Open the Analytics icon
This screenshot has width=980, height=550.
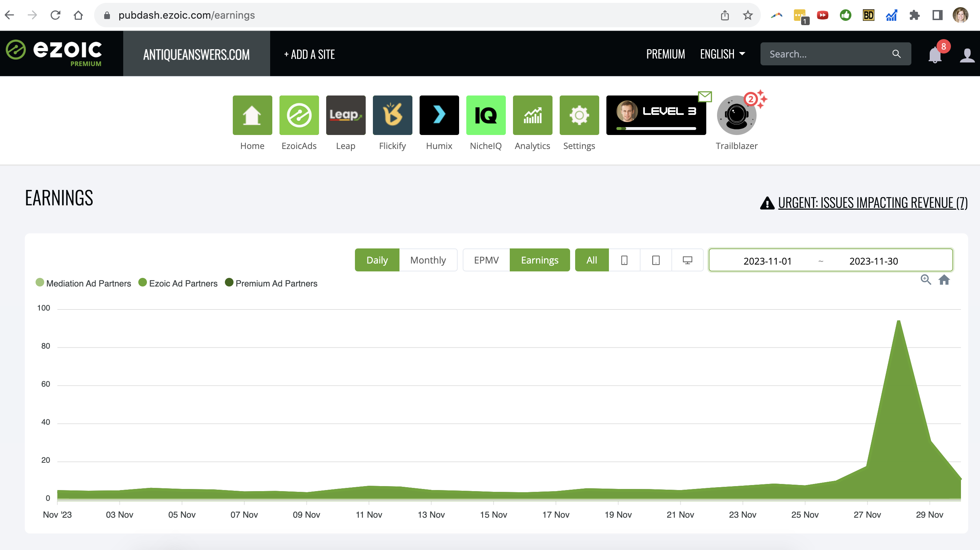point(532,115)
